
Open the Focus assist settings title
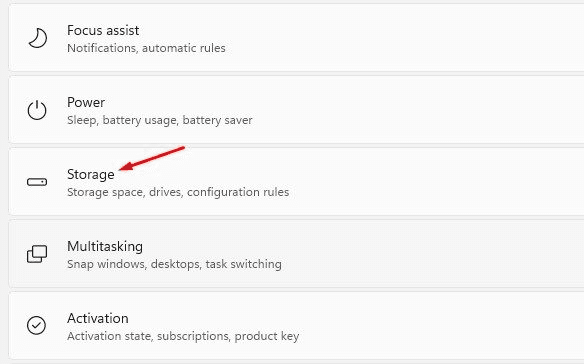[103, 30]
